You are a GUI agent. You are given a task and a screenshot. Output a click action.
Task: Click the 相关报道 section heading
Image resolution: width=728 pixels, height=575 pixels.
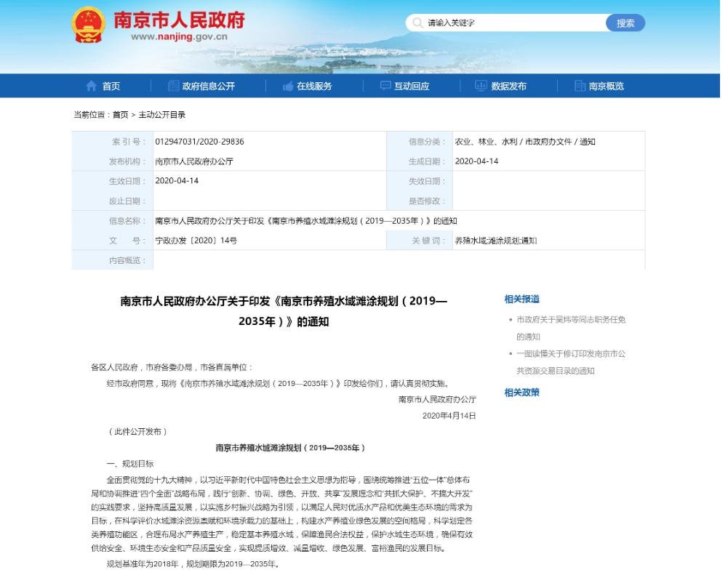(522, 299)
